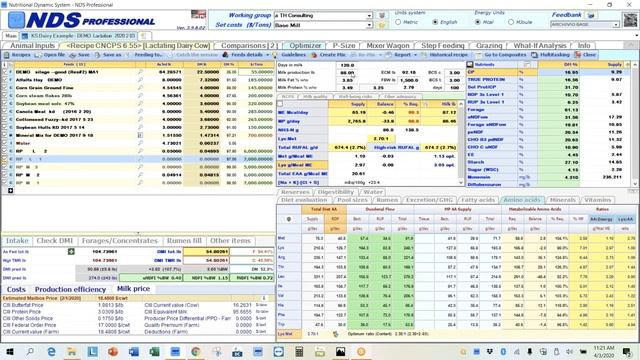Image resolution: width=640 pixels, height=360 pixels.
Task: Open PowerPoint from the taskbar
Action: 113,351
